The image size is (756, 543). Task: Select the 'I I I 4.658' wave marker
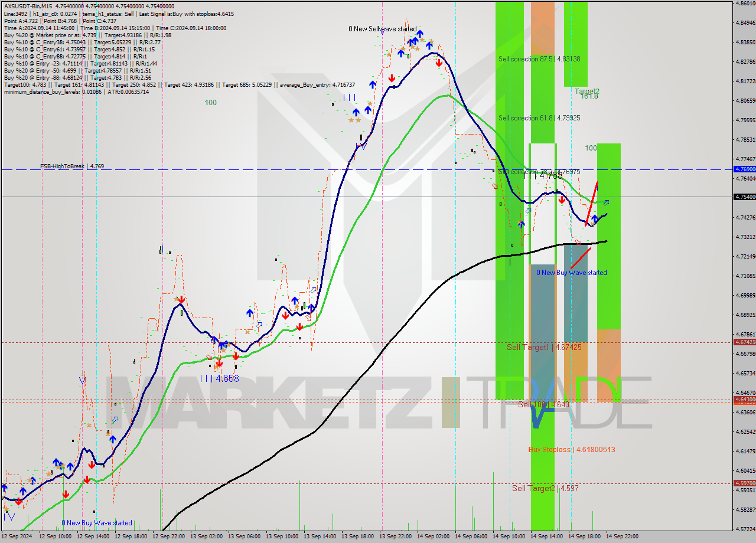point(219,378)
